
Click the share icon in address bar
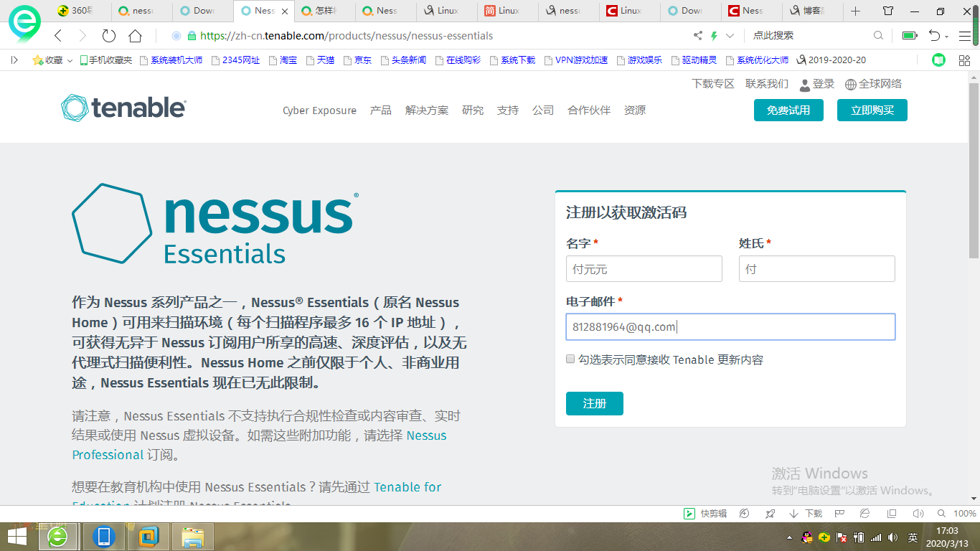pyautogui.click(x=698, y=36)
